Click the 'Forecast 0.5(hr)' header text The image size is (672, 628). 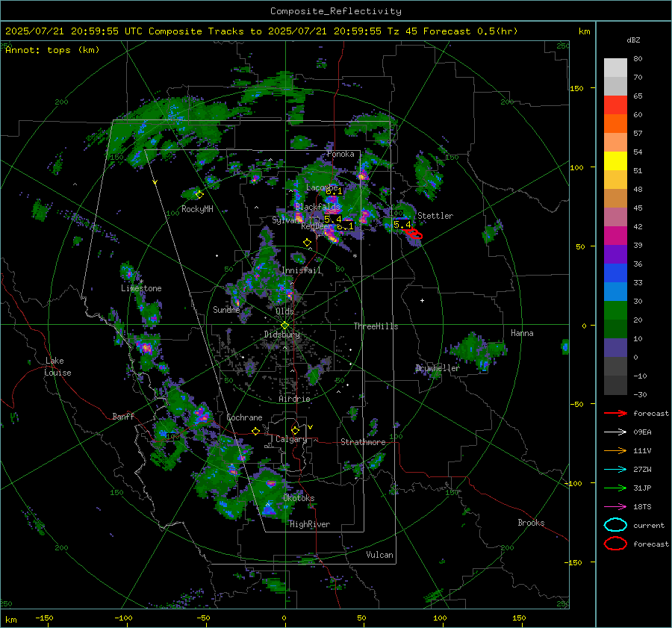point(470,31)
